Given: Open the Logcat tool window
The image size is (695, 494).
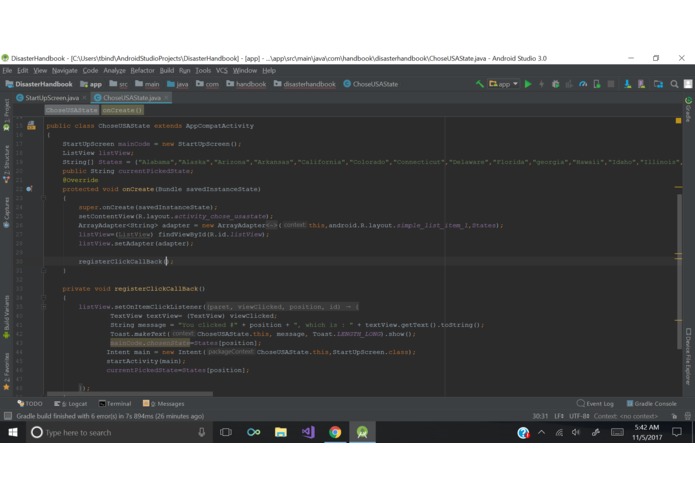Looking at the screenshot, I should pos(70,404).
